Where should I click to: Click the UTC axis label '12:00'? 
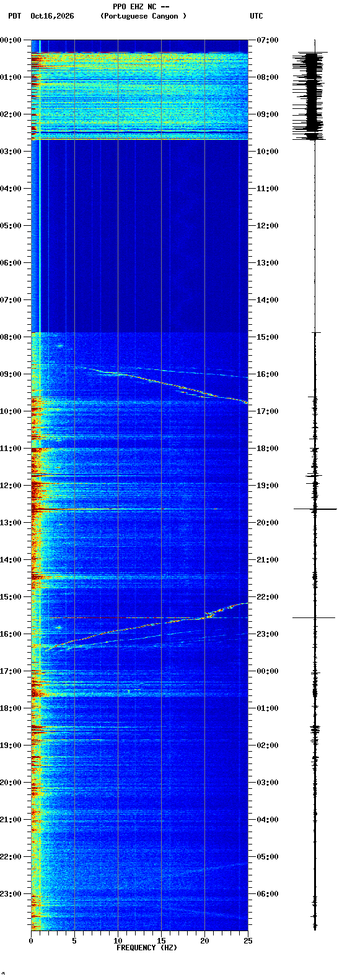pyautogui.click(x=268, y=226)
